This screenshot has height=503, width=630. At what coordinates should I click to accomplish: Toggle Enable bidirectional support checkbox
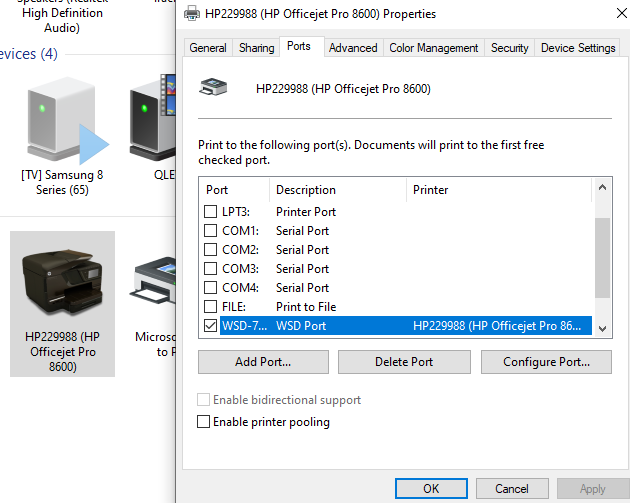203,400
